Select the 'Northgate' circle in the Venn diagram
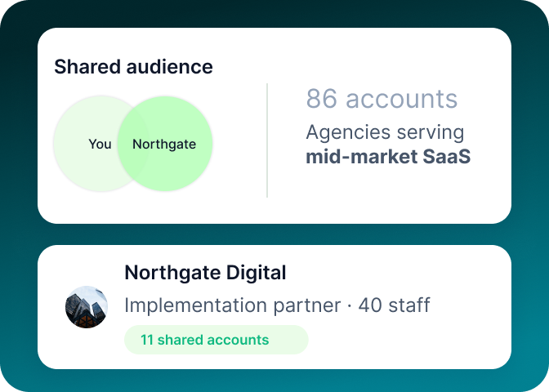549x392 pixels. pyautogui.click(x=165, y=144)
